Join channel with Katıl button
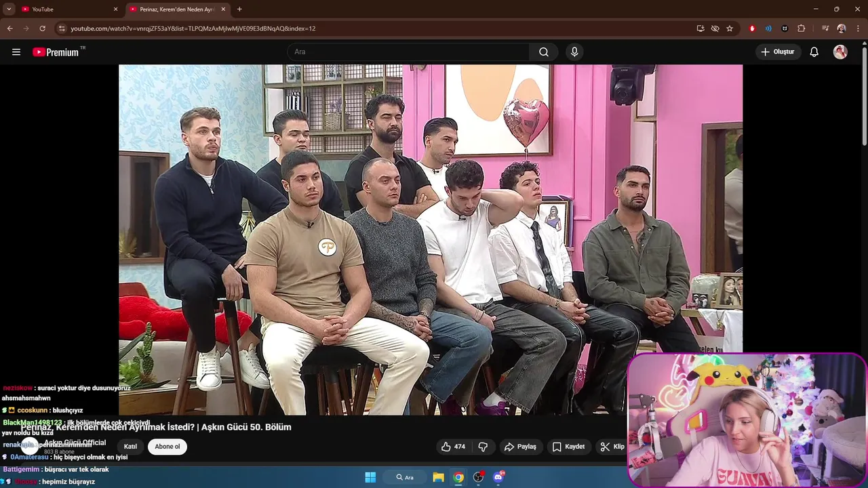 pos(130,447)
